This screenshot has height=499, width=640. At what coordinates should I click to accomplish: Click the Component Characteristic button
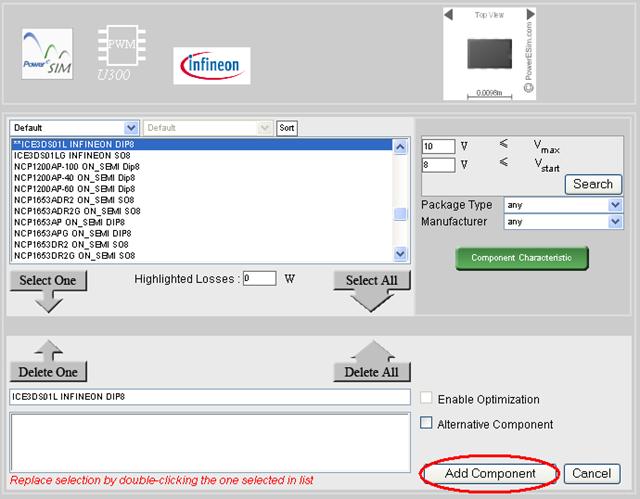click(522, 257)
